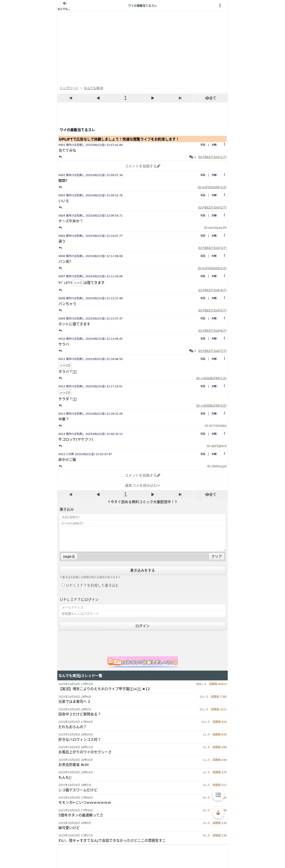Focus the 名前(省略可) field
The height and width of the screenshot is (868, 285).
pos(142,517)
